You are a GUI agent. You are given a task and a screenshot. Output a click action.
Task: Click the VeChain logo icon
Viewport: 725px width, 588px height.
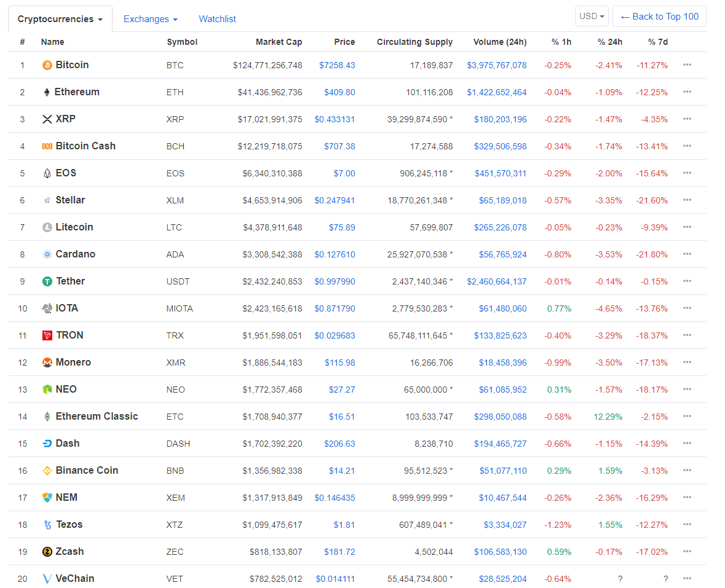(x=47, y=579)
